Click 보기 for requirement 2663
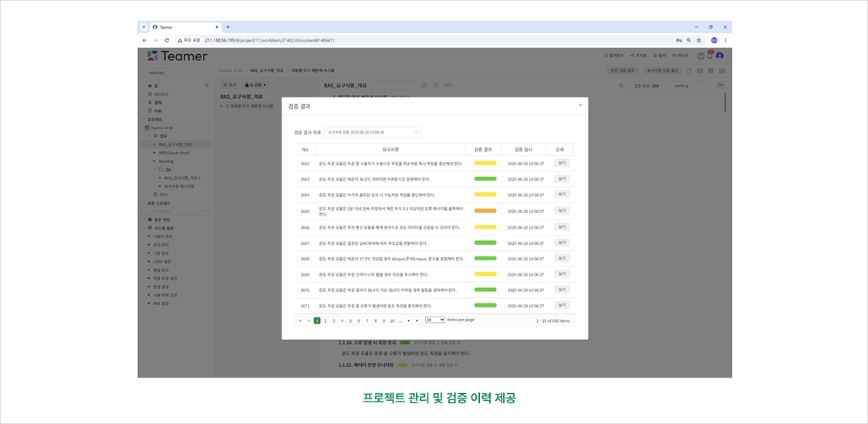 562,179
